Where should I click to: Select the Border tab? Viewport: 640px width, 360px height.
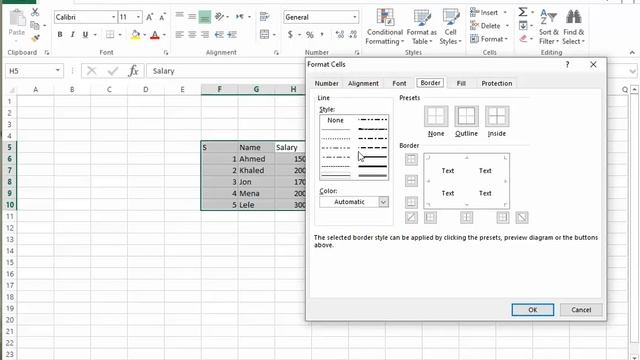click(x=430, y=83)
